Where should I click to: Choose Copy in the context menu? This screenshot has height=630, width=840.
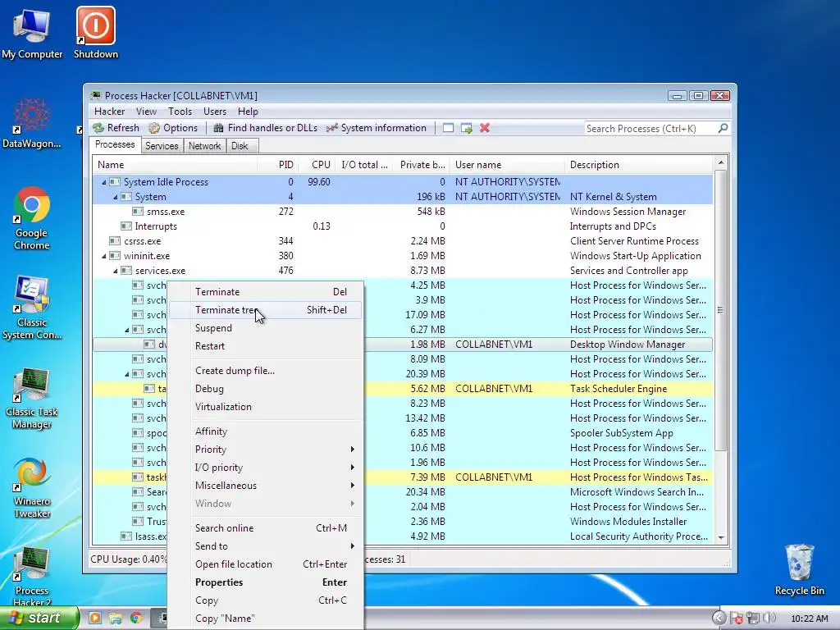point(266,601)
